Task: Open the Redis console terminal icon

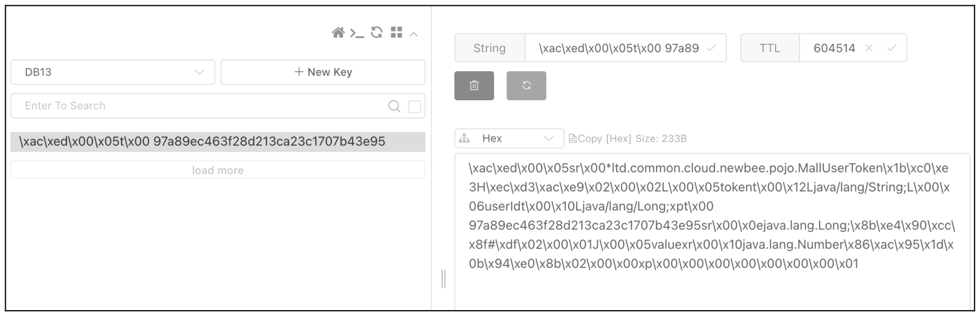Action: coord(357,33)
